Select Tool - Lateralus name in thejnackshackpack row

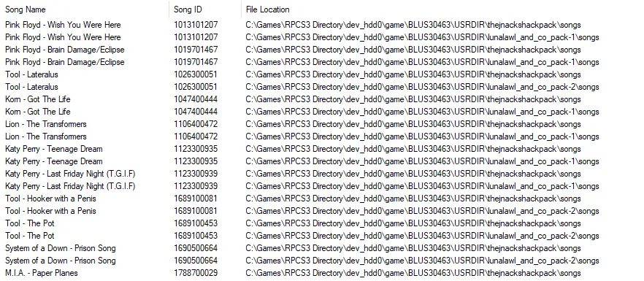[x=31, y=74]
